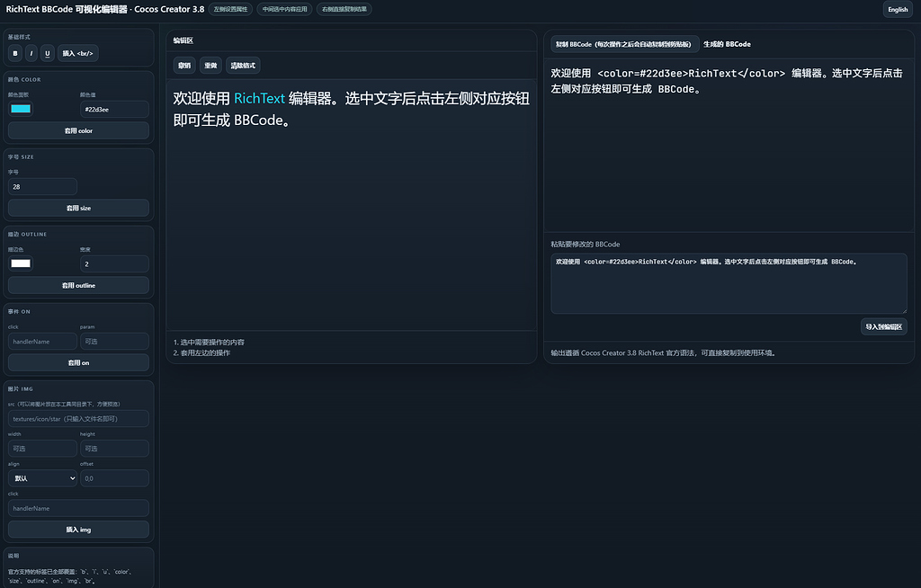Click the 中间选中内容应用 header pill
The height and width of the screenshot is (588, 921).
(284, 9)
